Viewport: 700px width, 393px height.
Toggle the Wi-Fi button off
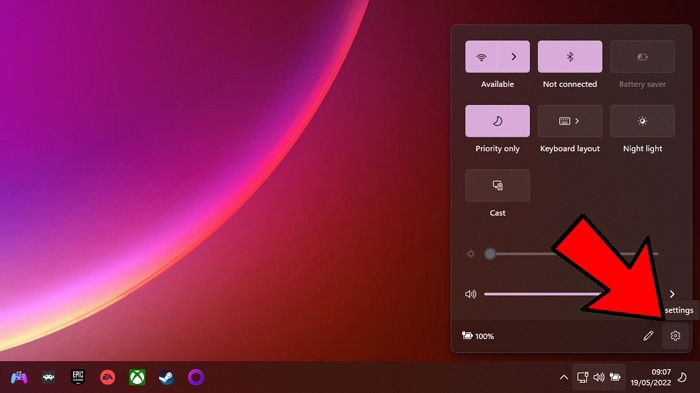(481, 57)
